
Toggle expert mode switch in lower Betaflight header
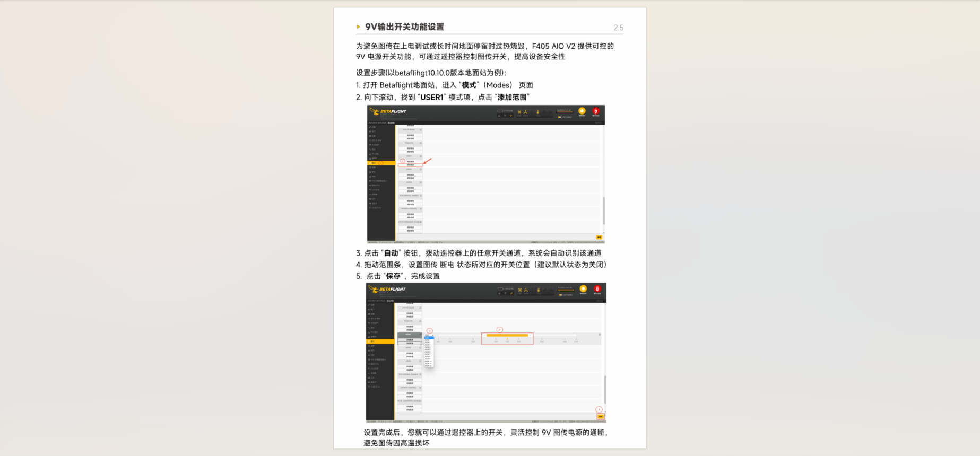click(560, 295)
